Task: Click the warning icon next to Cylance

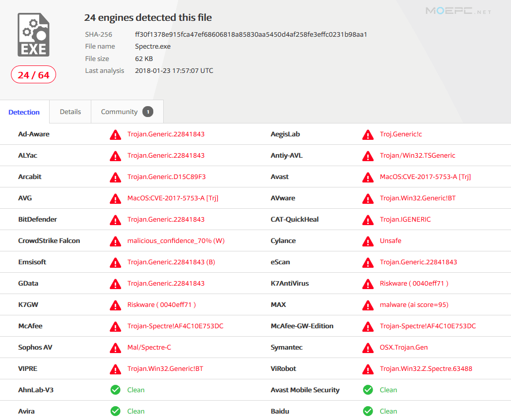Action: pos(368,241)
